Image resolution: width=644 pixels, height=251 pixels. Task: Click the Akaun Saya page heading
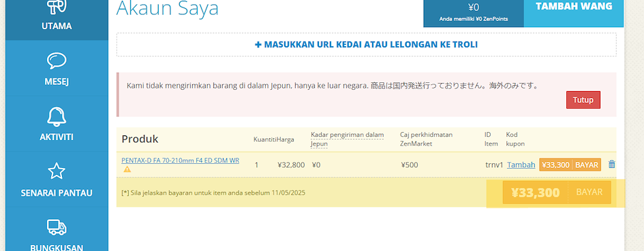pos(168,8)
